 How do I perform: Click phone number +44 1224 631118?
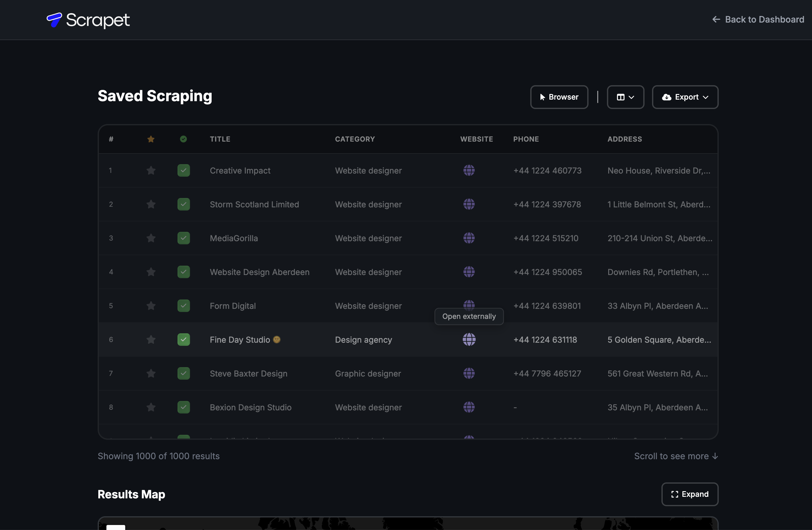545,340
